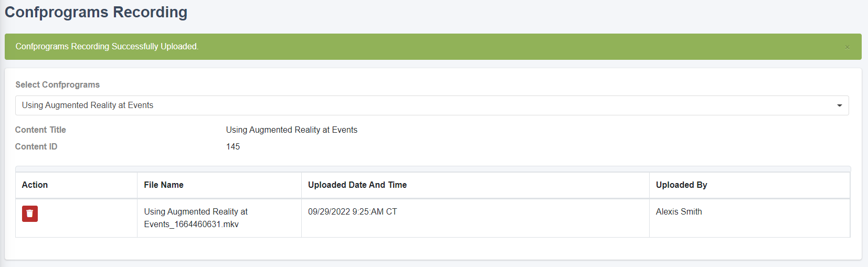This screenshot has width=868, height=267.
Task: Click the gray bar above the table header
Action: tap(433, 169)
